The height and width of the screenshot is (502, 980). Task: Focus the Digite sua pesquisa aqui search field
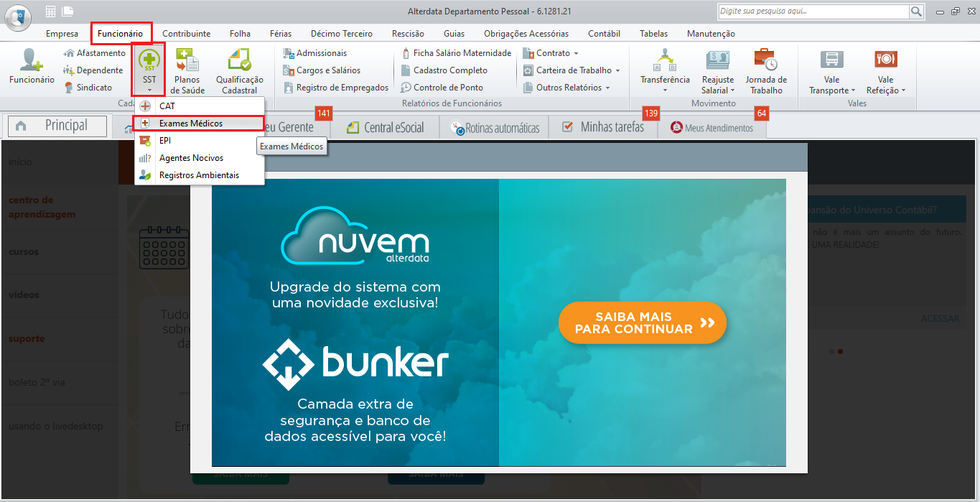(813, 11)
